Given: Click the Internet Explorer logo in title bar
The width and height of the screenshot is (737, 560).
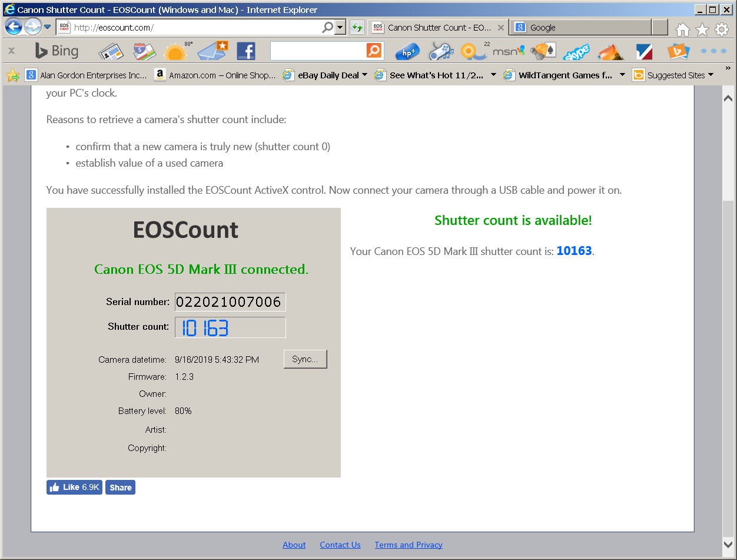Looking at the screenshot, I should click(9, 9).
